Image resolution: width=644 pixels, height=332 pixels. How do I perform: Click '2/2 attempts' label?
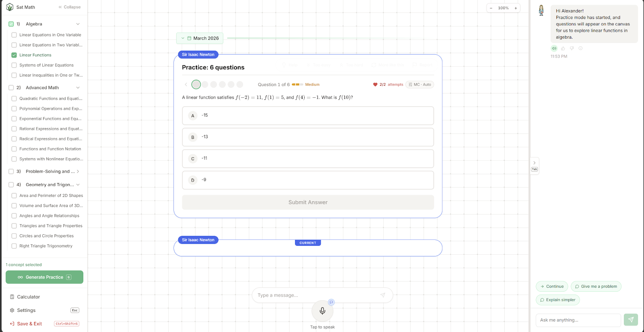[391, 85]
